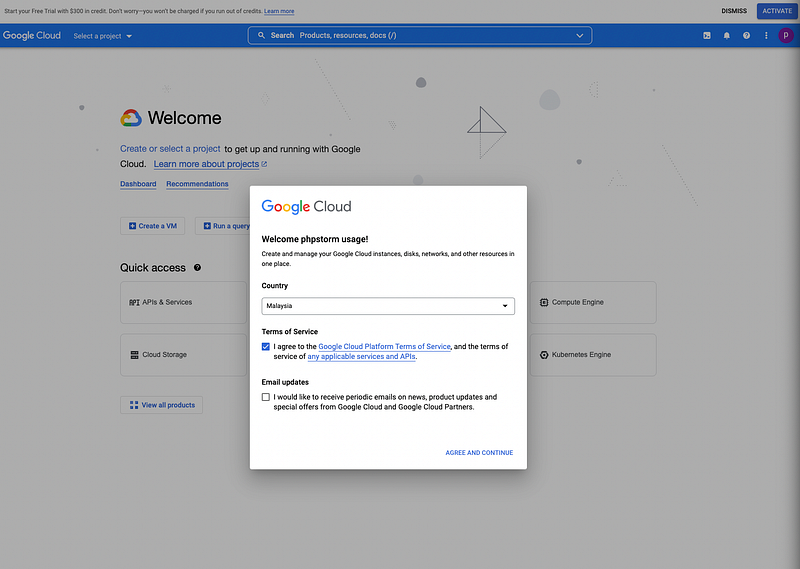Click the View all products button

click(162, 405)
